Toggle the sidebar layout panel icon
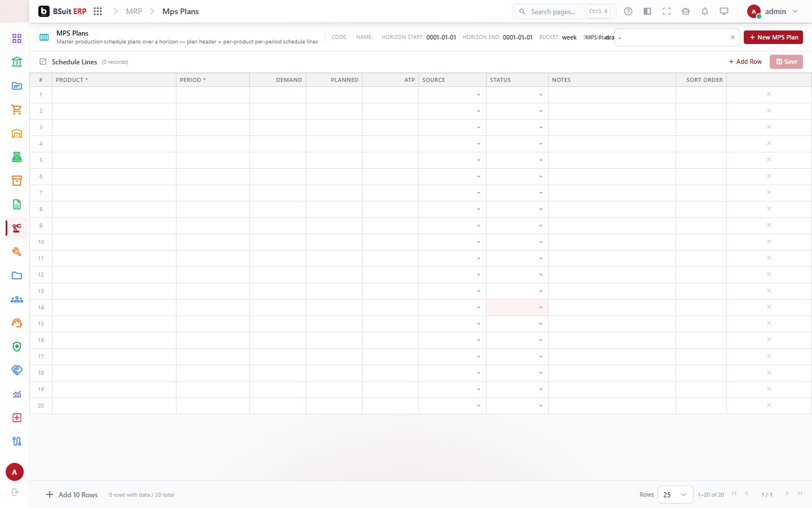The width and height of the screenshot is (812, 508). point(647,11)
